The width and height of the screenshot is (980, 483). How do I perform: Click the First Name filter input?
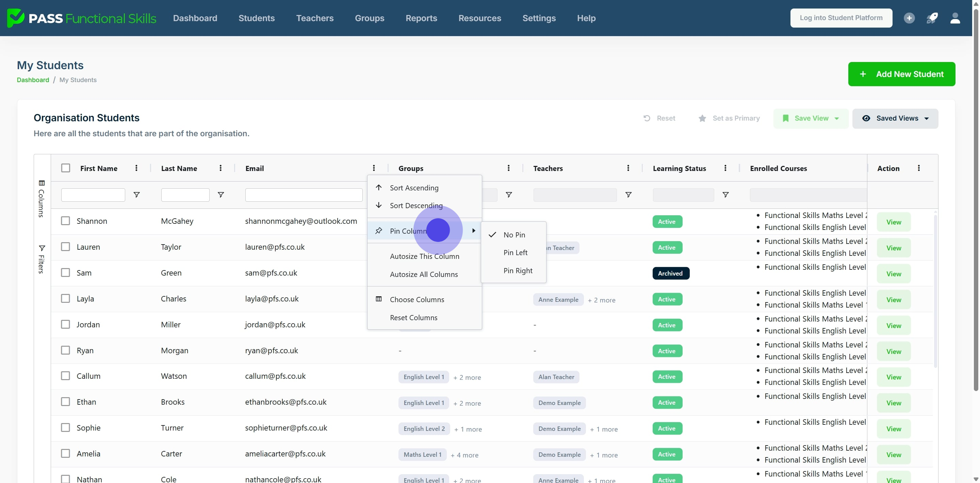[x=93, y=194]
